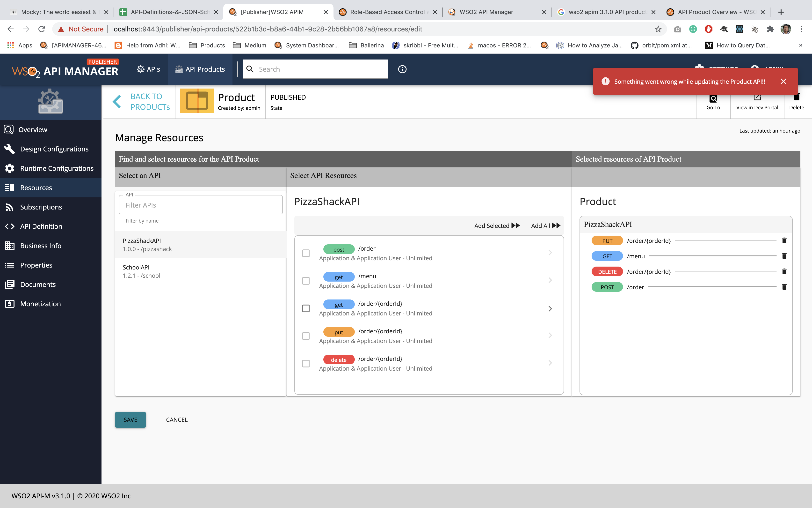Click the Product thumbnail image

pyautogui.click(x=197, y=101)
